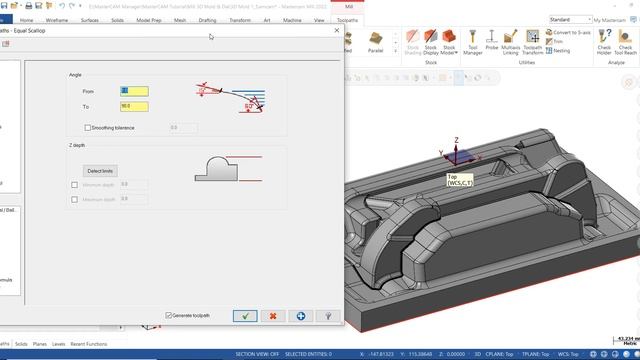Enable the Maximum depth checkbox
This screenshot has height=360, width=640.
point(74,200)
